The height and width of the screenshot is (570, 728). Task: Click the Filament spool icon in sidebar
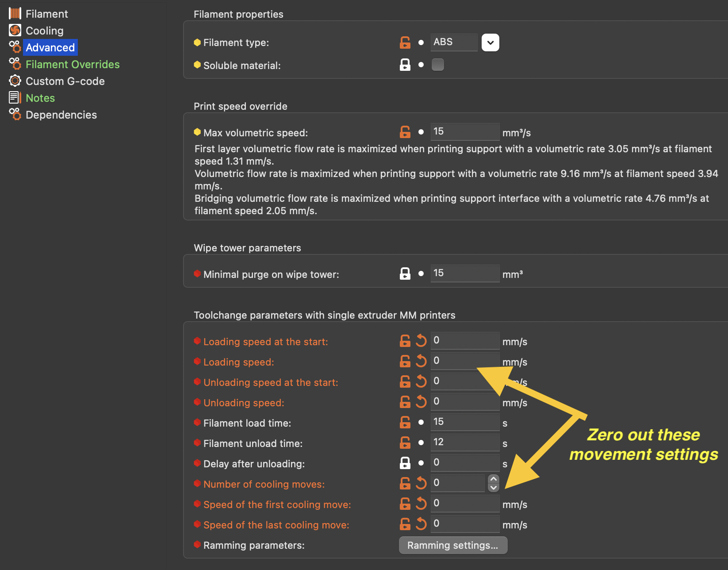pyautogui.click(x=15, y=13)
